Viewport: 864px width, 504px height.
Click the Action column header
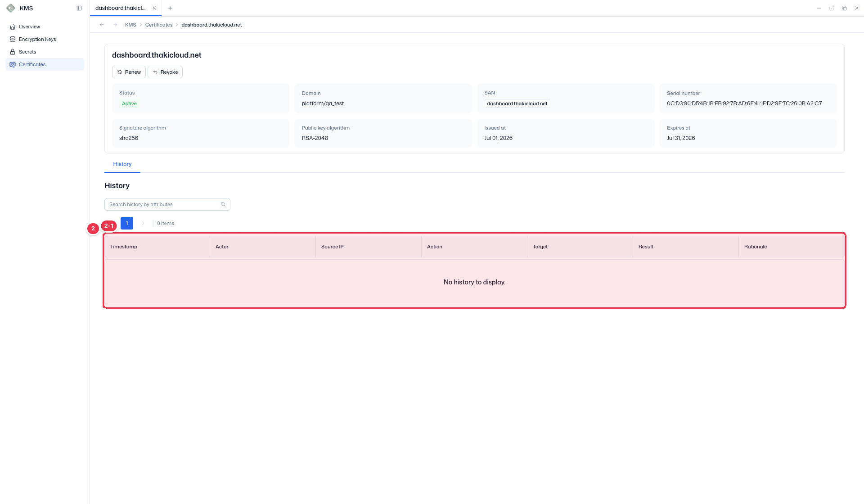pyautogui.click(x=474, y=247)
